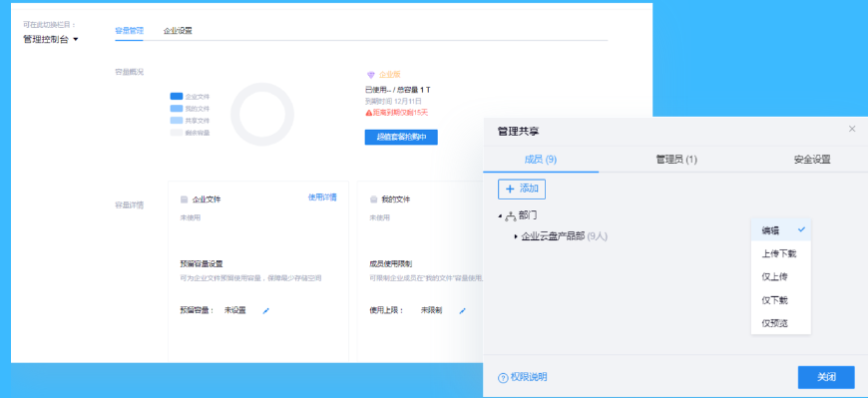Click the 关闭 button
This screenshot has width=868, height=398.
826,377
